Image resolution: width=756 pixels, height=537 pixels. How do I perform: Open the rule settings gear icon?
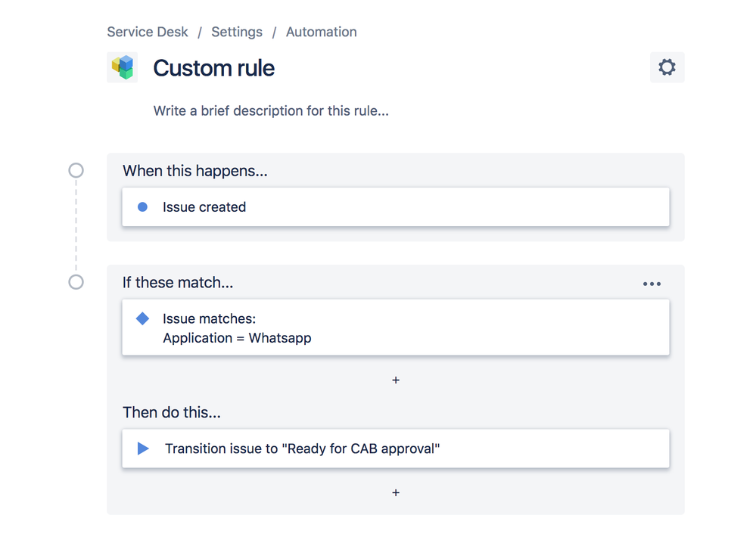click(x=667, y=67)
